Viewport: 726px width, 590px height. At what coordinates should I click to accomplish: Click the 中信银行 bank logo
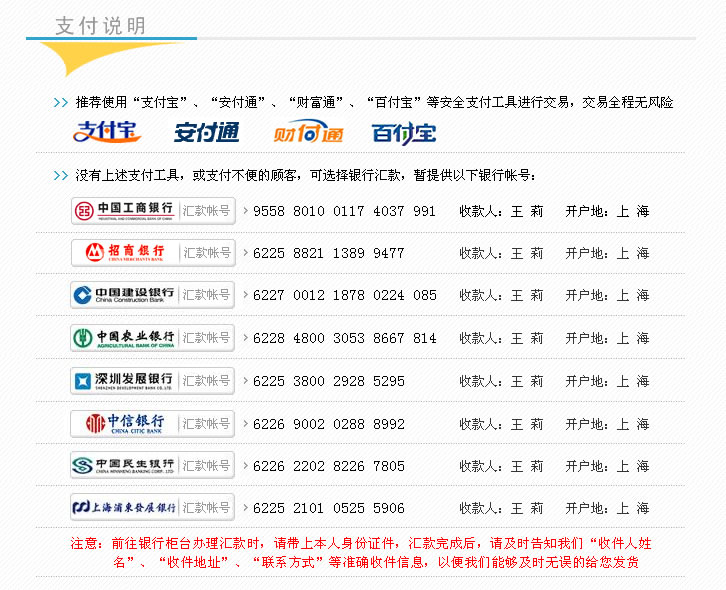tap(125, 424)
